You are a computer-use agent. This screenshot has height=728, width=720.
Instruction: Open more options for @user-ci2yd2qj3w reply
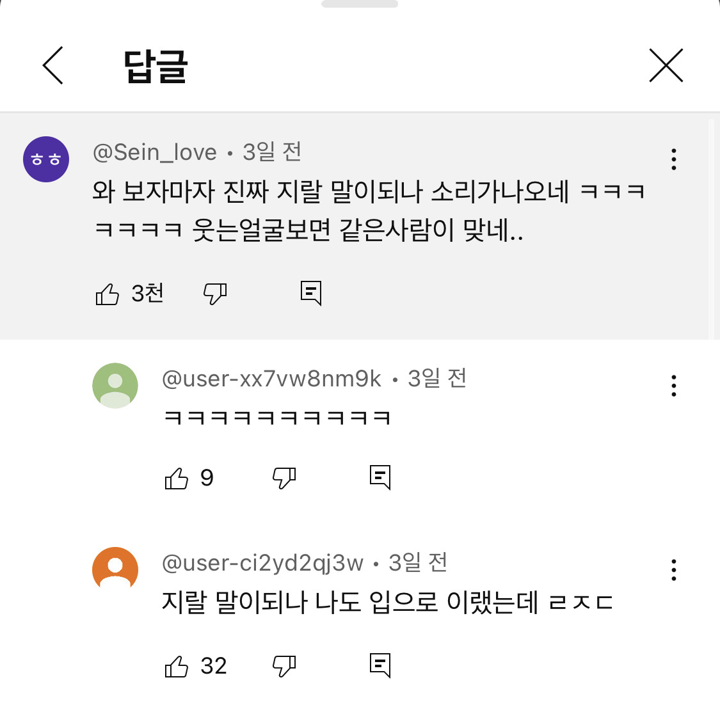click(673, 570)
